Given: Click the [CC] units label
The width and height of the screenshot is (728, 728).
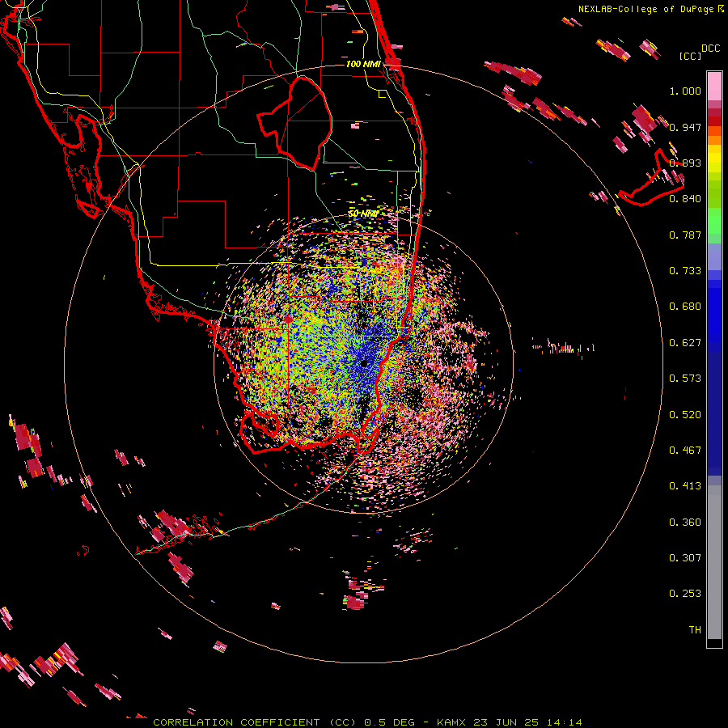Looking at the screenshot, I should pos(690,56).
